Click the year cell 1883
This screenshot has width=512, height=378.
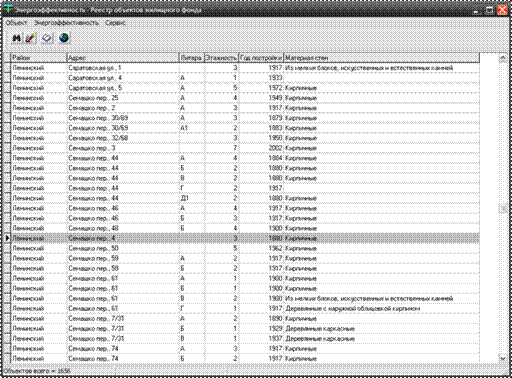261,128
